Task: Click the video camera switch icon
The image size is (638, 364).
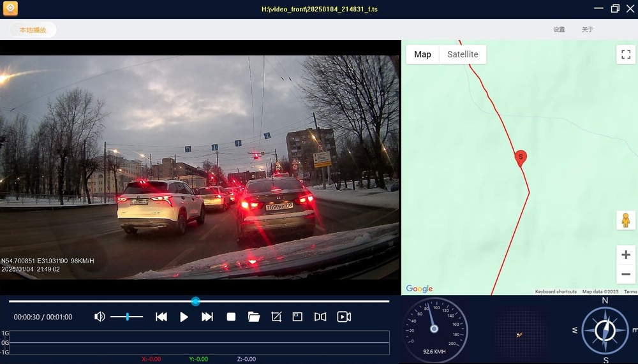Action: 344,317
